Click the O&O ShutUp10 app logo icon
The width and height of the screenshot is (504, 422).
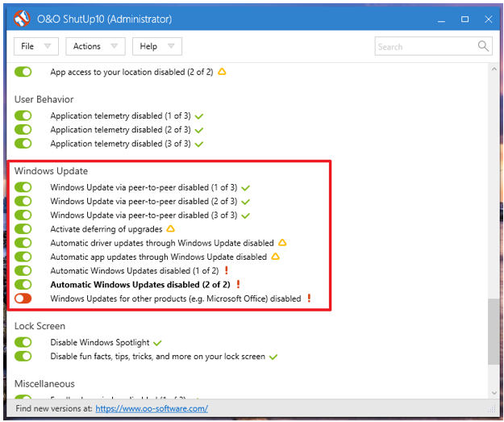[x=22, y=19]
